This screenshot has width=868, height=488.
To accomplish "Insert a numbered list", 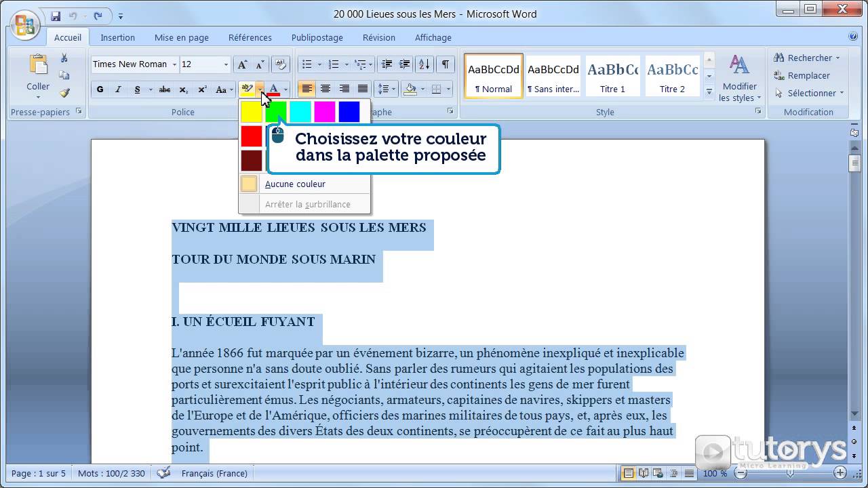I will point(333,64).
